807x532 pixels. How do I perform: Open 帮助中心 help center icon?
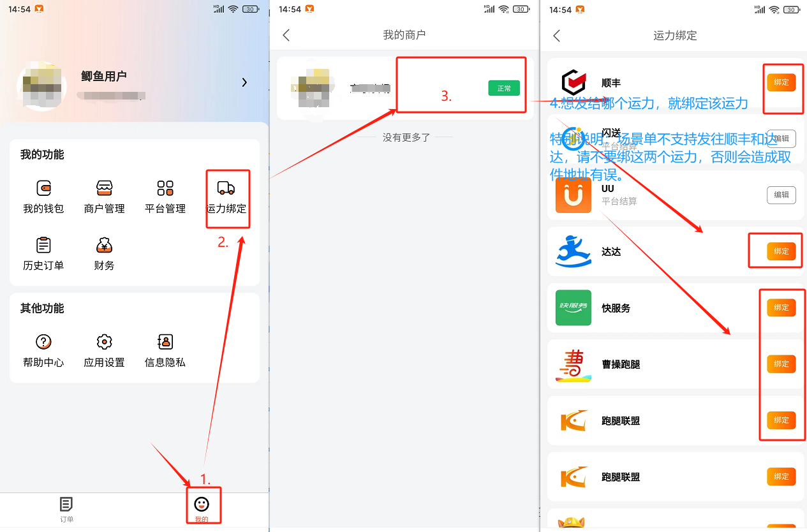[43, 342]
